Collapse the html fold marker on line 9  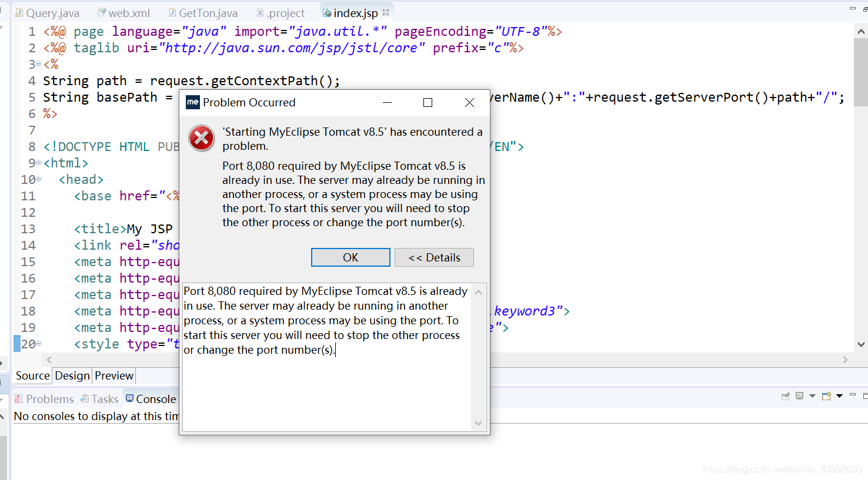[39, 163]
